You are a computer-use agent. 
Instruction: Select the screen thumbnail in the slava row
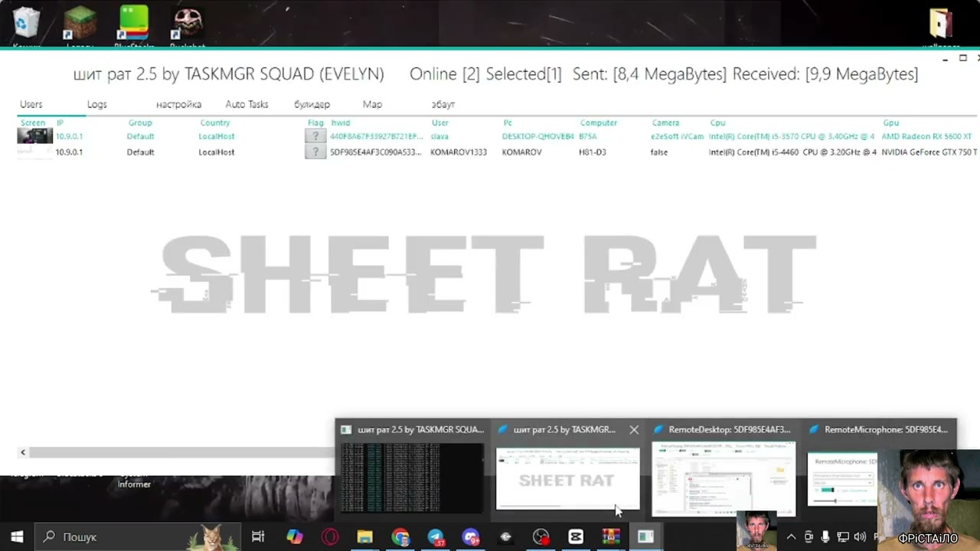(x=35, y=136)
